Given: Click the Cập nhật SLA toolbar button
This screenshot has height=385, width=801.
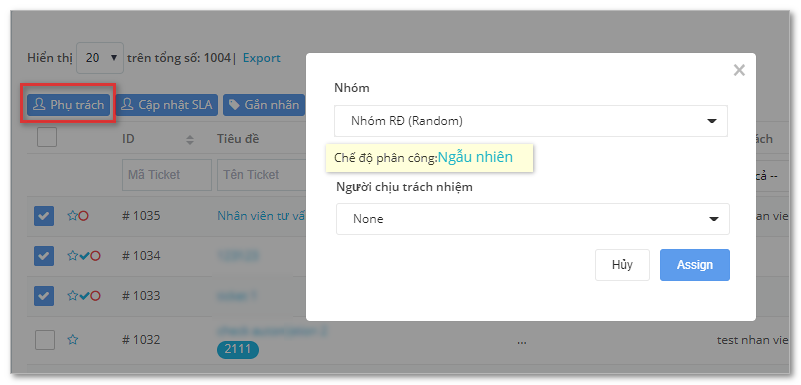Looking at the screenshot, I should [167, 105].
